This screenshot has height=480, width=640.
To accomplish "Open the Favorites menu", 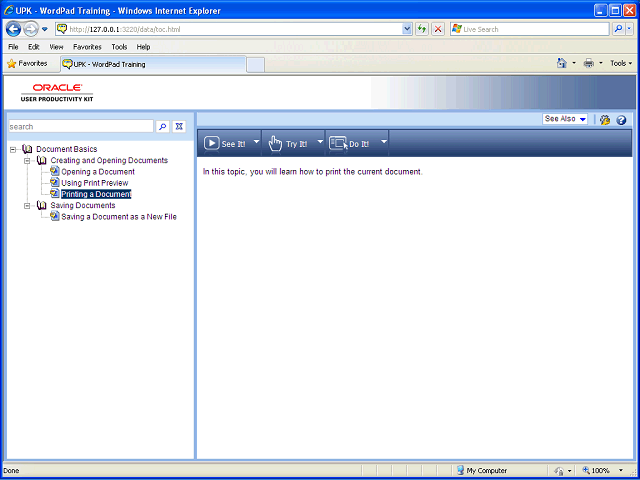I will click(x=87, y=47).
